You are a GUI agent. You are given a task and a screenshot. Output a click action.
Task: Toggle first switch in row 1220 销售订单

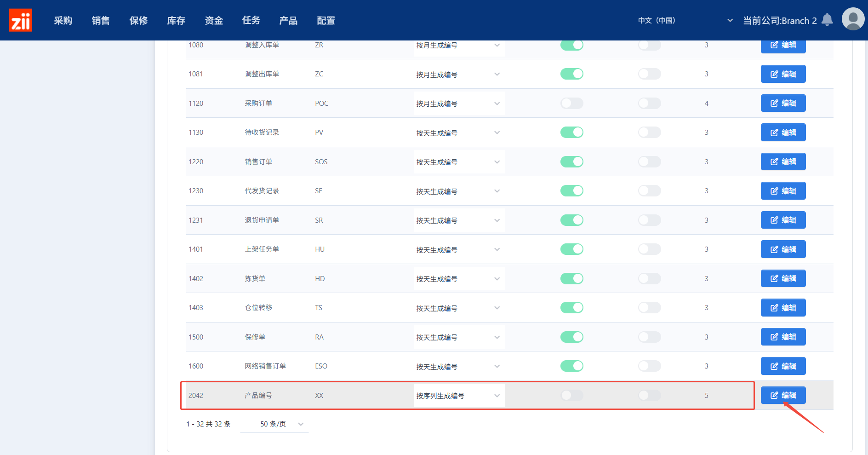(x=571, y=161)
